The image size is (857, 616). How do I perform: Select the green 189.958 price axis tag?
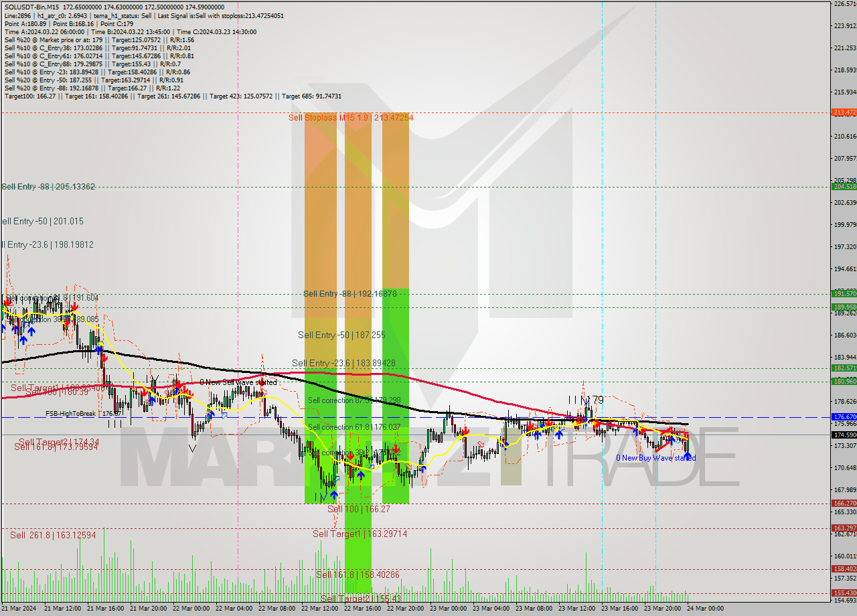coord(844,307)
